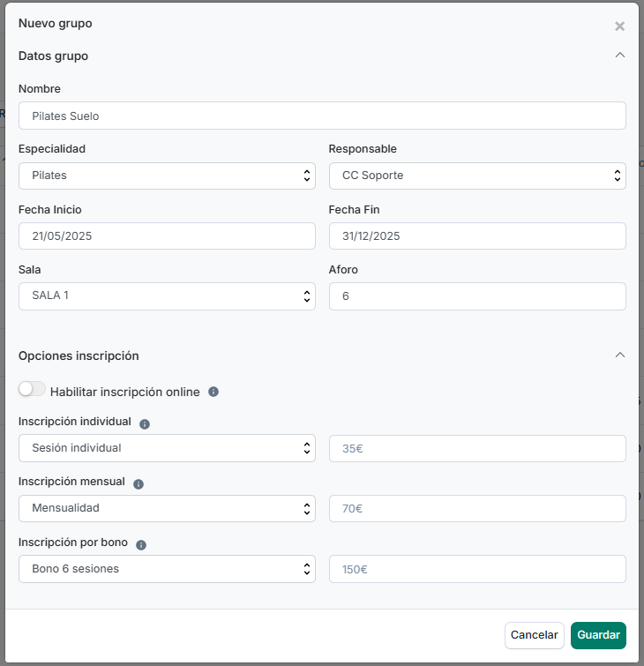644x666 pixels.
Task: Close the Nuevo grupo dialog
Action: (x=620, y=26)
